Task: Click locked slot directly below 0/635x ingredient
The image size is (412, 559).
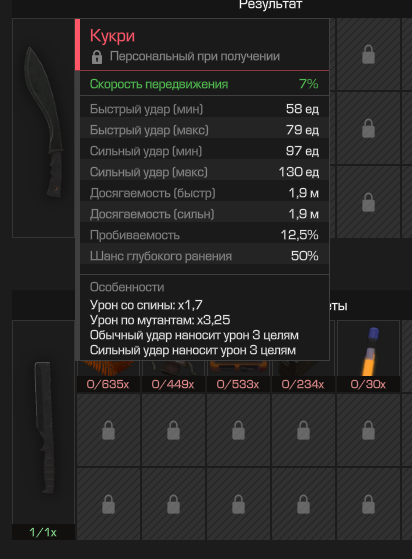Action: point(108,430)
